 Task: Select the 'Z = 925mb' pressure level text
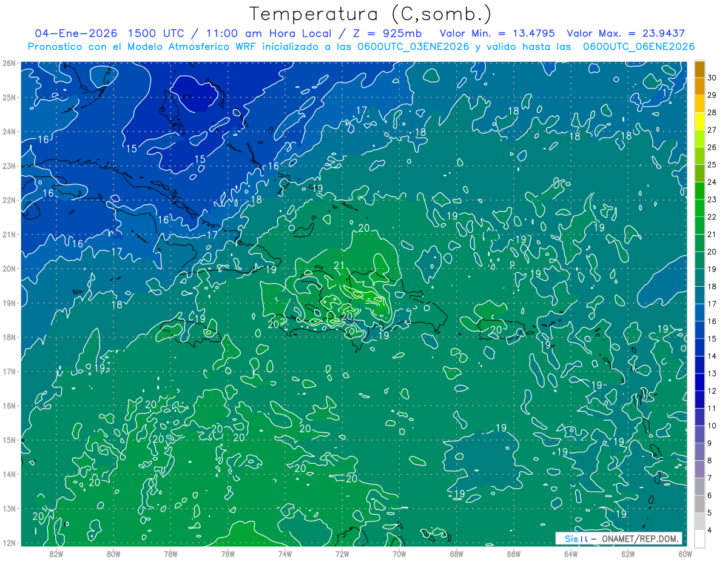coord(385,33)
